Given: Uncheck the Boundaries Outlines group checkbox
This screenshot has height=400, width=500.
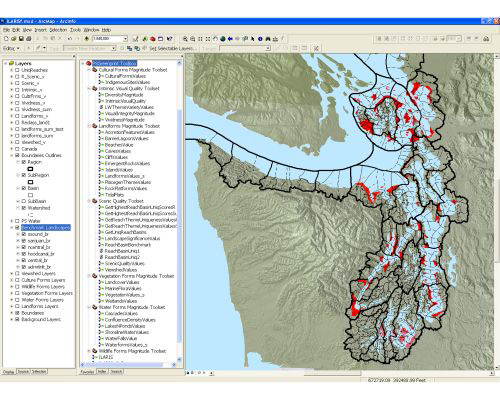Looking at the screenshot, I should click(x=17, y=155).
